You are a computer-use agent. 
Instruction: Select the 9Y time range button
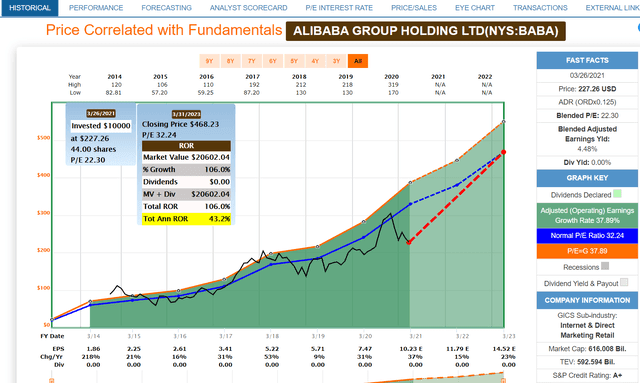[x=209, y=61]
